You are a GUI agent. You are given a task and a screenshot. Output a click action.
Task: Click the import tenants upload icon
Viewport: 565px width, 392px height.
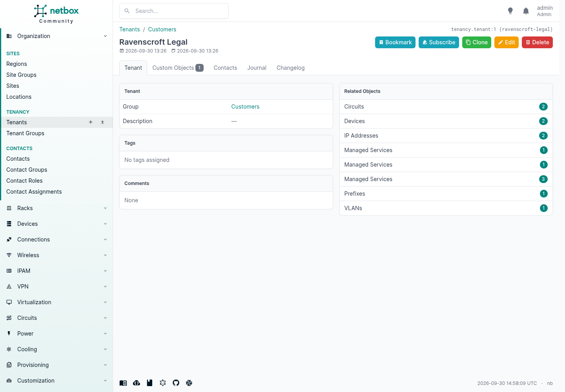pyautogui.click(x=102, y=122)
